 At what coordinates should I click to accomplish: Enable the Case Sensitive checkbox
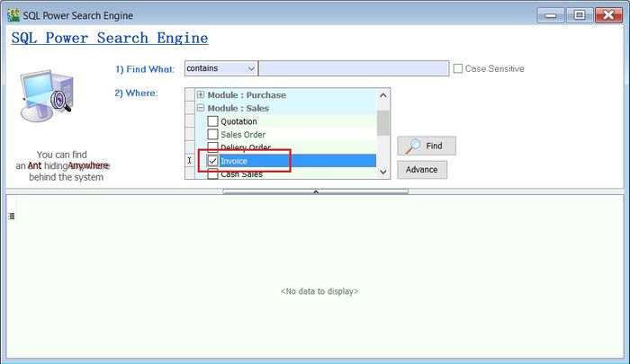(x=458, y=68)
